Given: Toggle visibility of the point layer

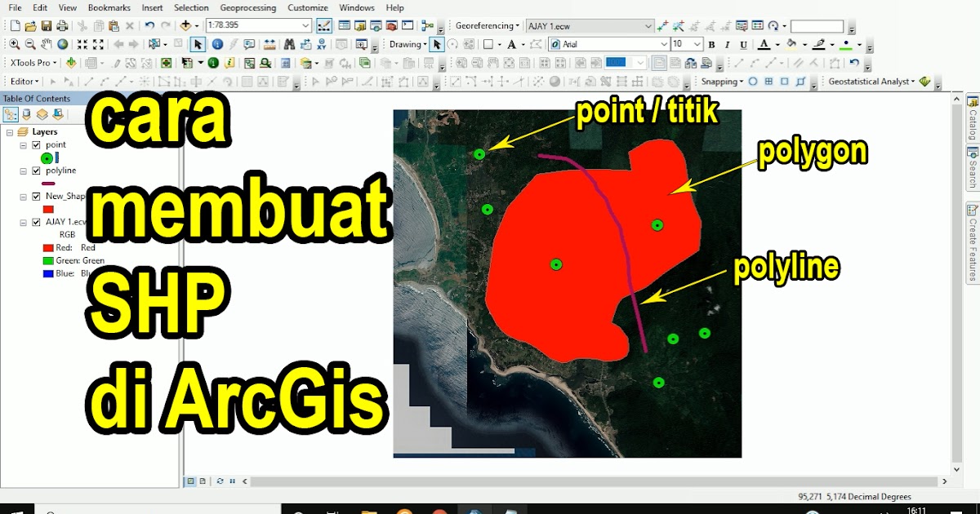Looking at the screenshot, I should pyautogui.click(x=36, y=145).
